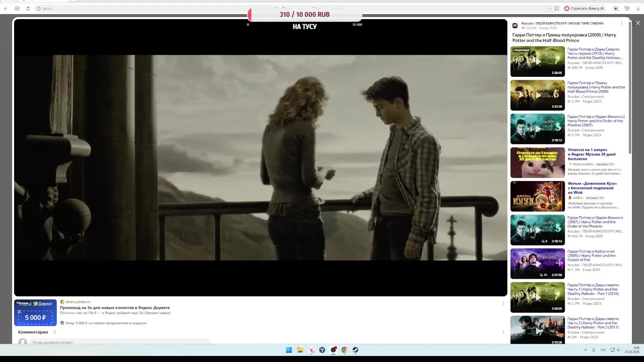This screenshot has height=362, width=644.
Task: Open Гарри Поттер и Орден Феникса (2007) title
Action: pos(595,222)
